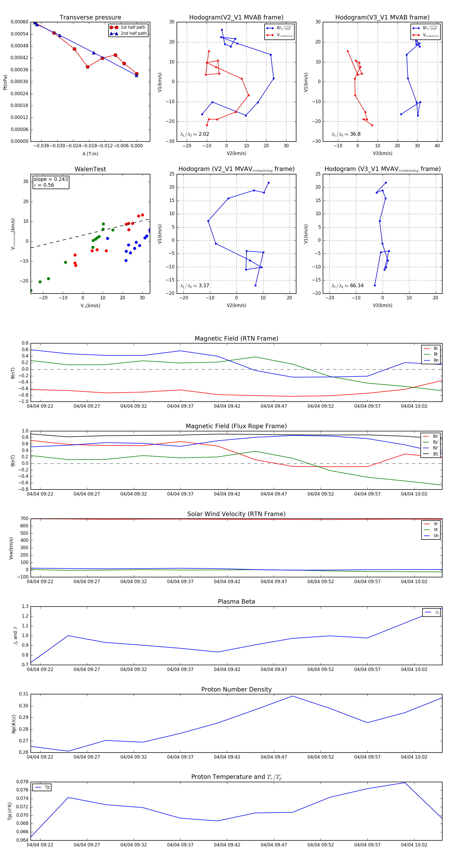This screenshot has width=473, height=868.
Task: Click the 'V_A(km/s)' Walen x-axis label
Action: (x=90, y=306)
